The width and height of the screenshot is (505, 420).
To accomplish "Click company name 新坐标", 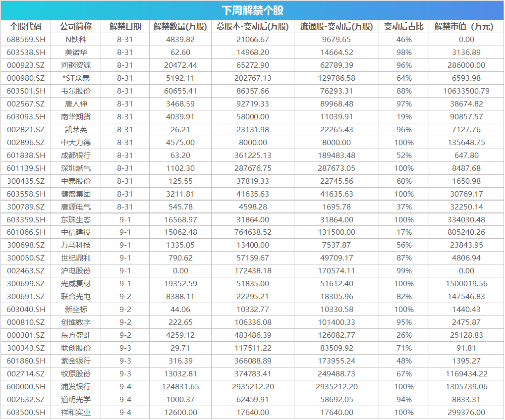I will tap(76, 310).
